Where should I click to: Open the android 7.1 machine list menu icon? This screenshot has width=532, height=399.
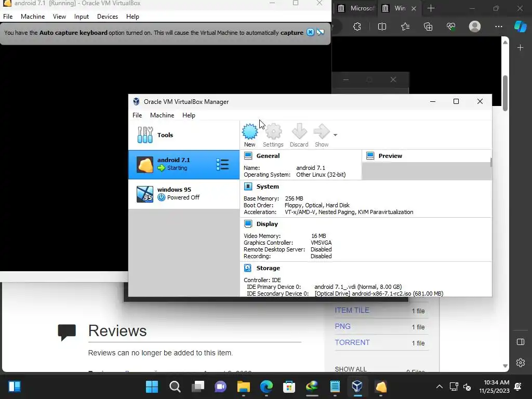point(222,165)
